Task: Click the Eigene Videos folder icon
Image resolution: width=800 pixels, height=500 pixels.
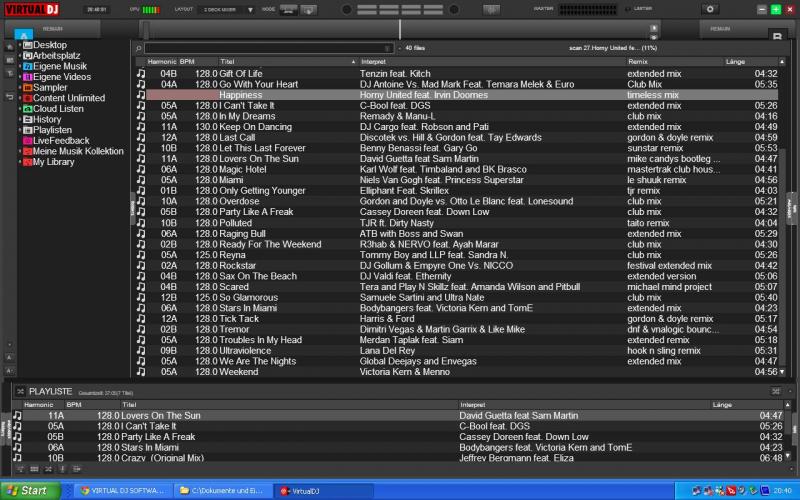Action: [x=28, y=77]
